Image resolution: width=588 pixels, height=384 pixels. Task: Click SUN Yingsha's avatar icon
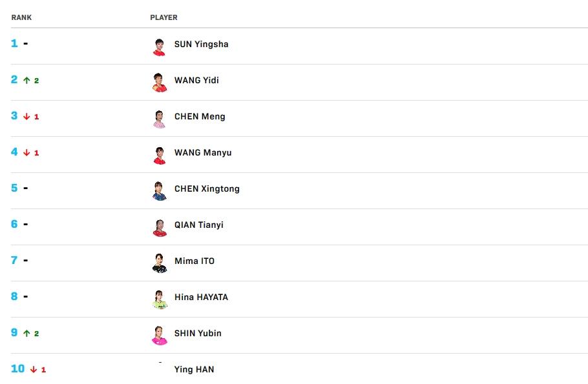click(159, 46)
